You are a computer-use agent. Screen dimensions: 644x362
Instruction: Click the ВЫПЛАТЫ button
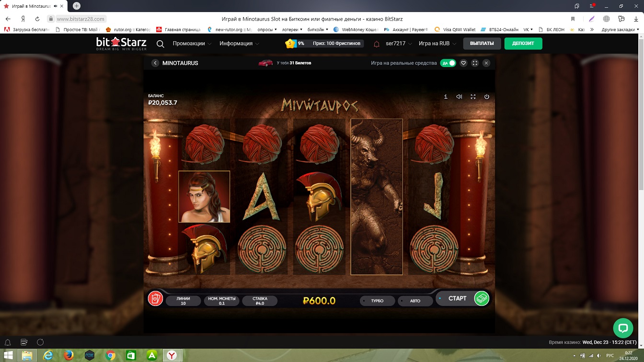tap(482, 44)
